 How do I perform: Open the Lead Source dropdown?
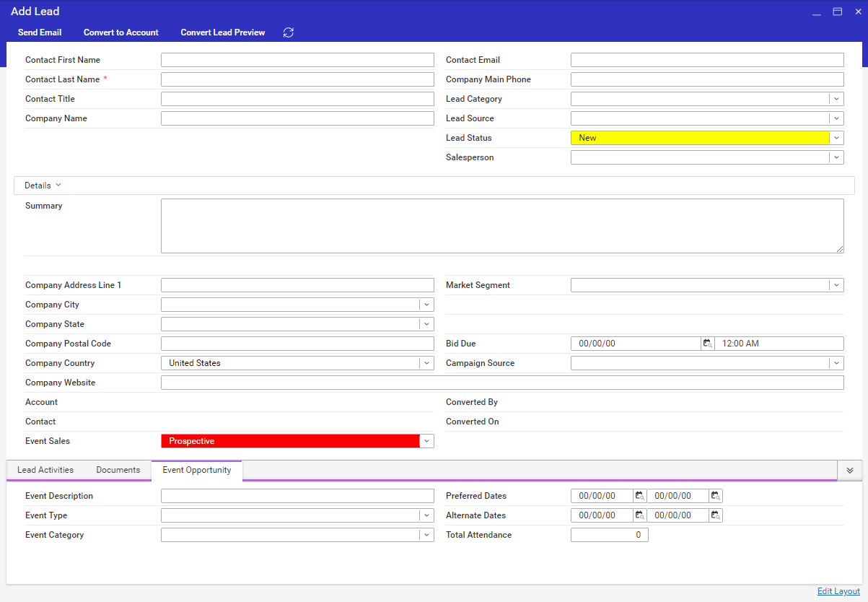coord(836,118)
